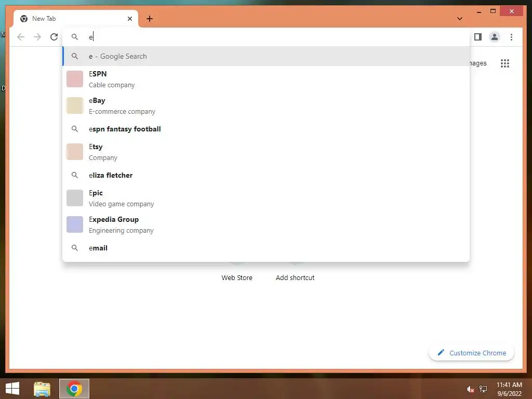Close the New Tab tab
Image resolution: width=532 pixels, height=399 pixels.
tap(129, 19)
